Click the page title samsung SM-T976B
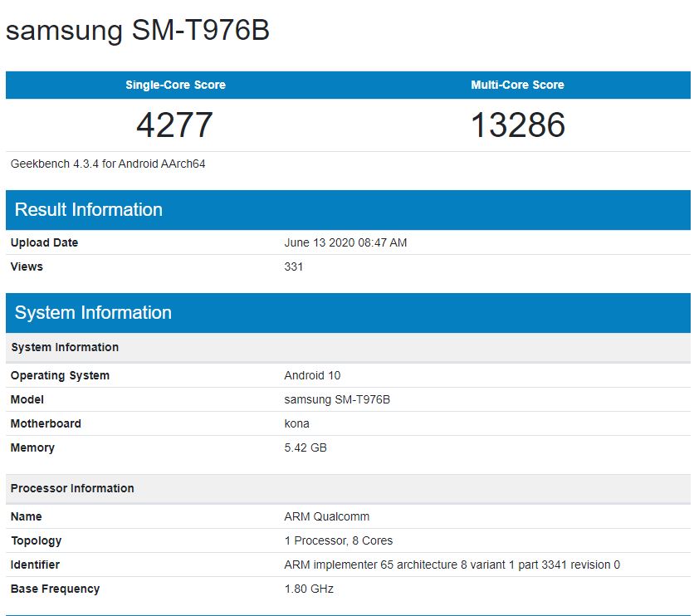694x616 pixels. (138, 31)
